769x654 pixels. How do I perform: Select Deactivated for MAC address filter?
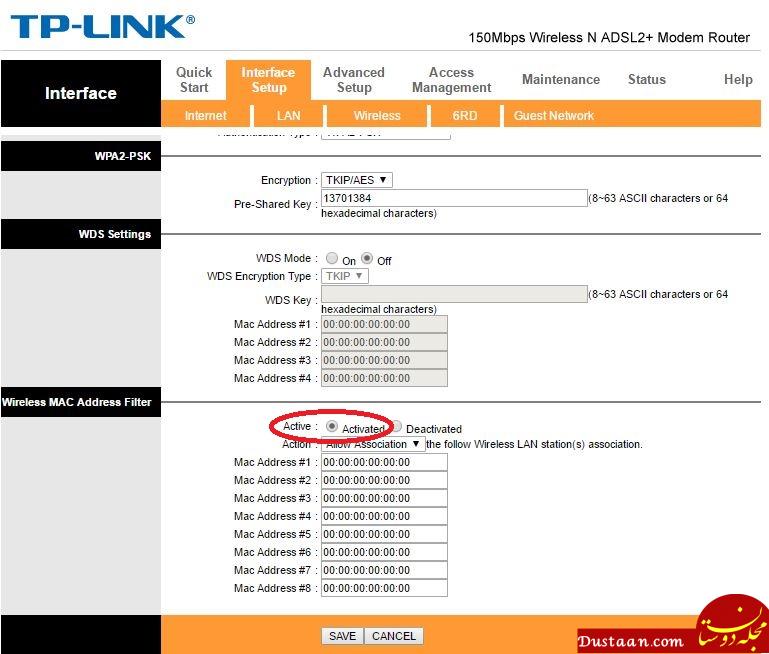point(397,427)
